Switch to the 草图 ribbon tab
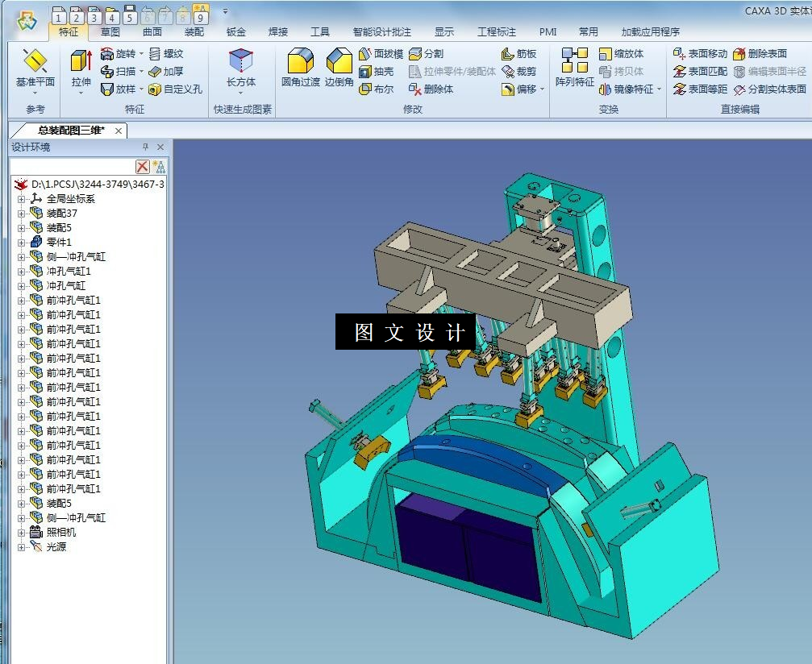The image size is (812, 664). tap(110, 32)
